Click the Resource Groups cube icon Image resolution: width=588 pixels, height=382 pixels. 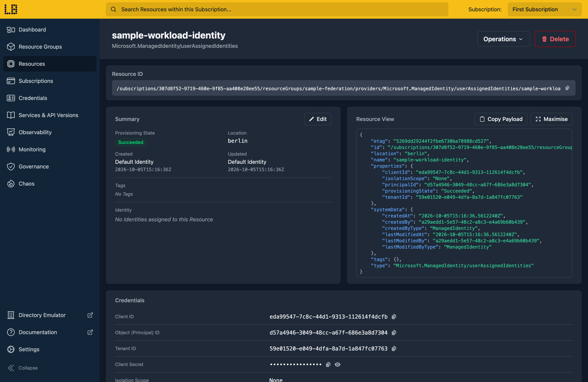11,47
